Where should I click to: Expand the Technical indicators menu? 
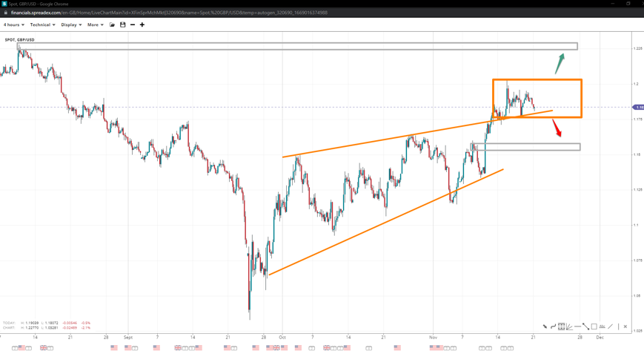[x=42, y=24]
